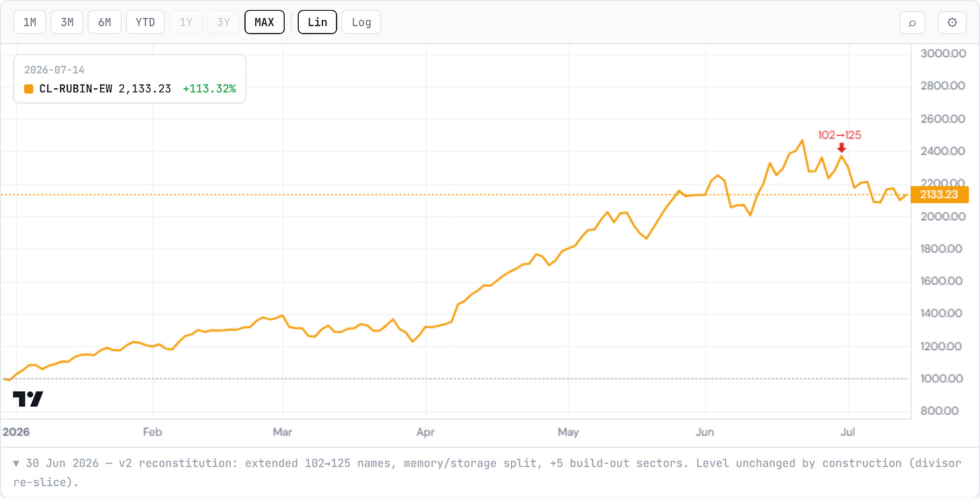Click the 1200.00 axis label
This screenshot has width=980, height=499.
pyautogui.click(x=940, y=346)
